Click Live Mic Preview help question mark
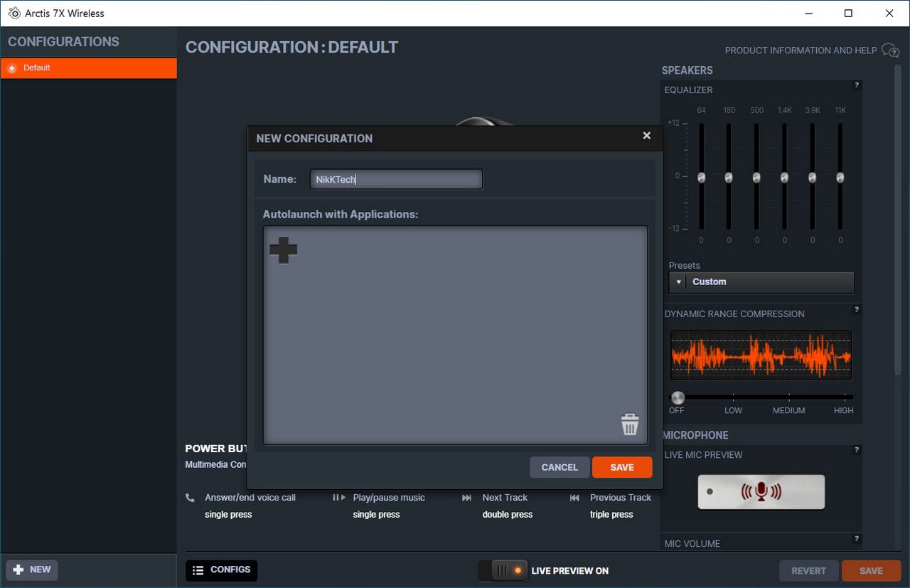This screenshot has height=588, width=910. click(x=857, y=450)
